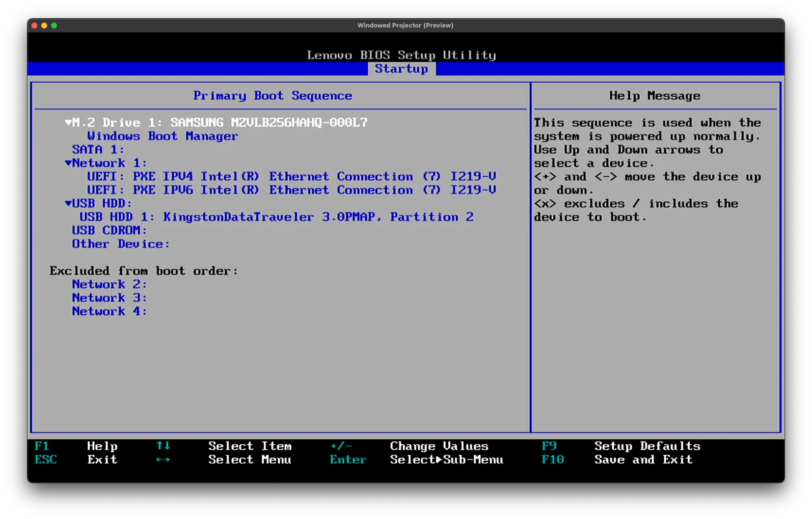812x519 pixels.
Task: Select Windows Boot Manager entry
Action: click(162, 136)
